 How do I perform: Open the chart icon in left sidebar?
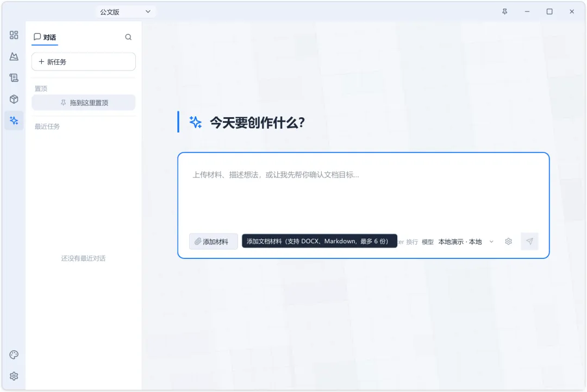(14, 56)
